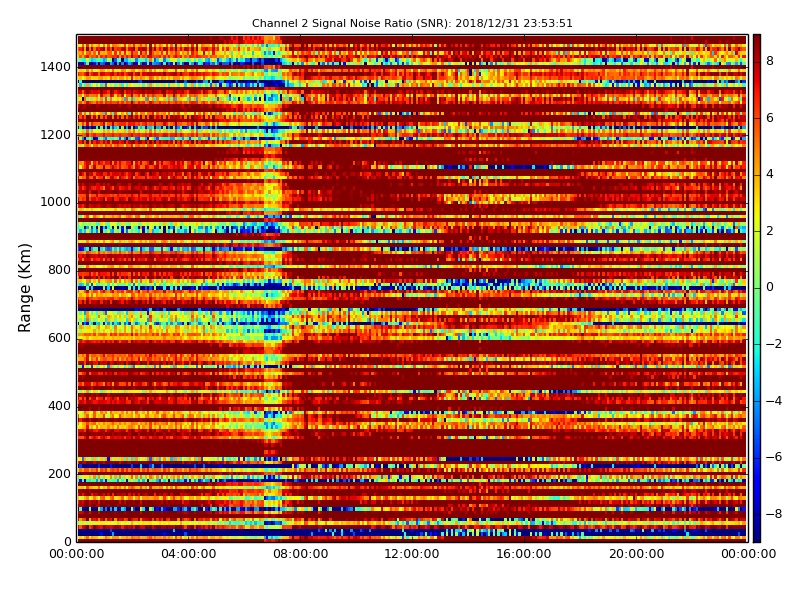Click the dark blue bottom of the colorbar
The width and height of the screenshot is (800, 600).
(x=757, y=535)
